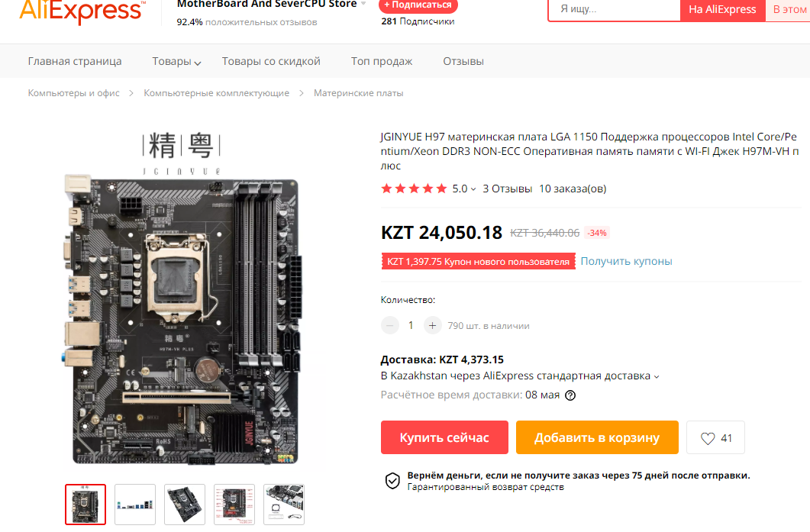
Task: Open the Топ продаж tab
Action: (x=382, y=62)
